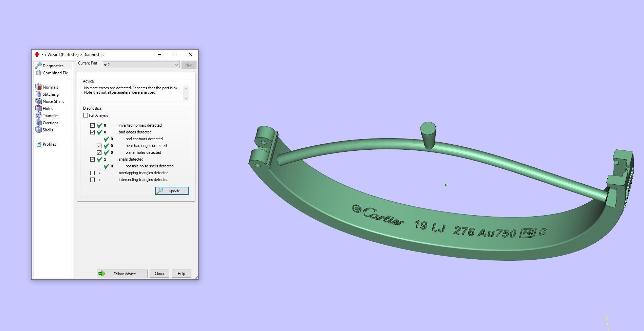Open the Diagnostics page
The height and width of the screenshot is (331, 644).
point(53,66)
